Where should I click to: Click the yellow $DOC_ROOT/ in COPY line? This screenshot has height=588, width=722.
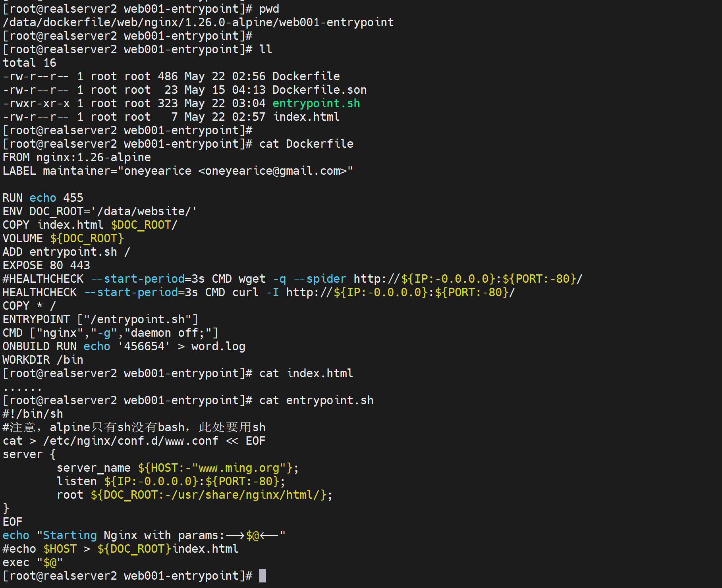144,225
